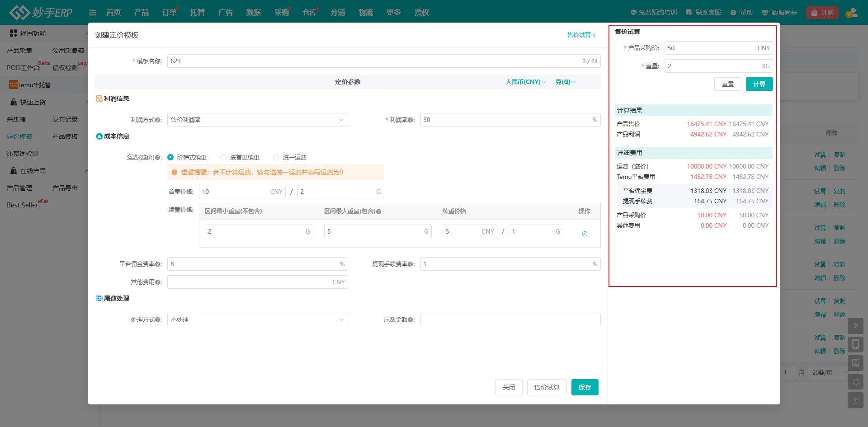868x427 pixels.
Task: Open the 产品 menu in top navigation
Action: point(141,13)
